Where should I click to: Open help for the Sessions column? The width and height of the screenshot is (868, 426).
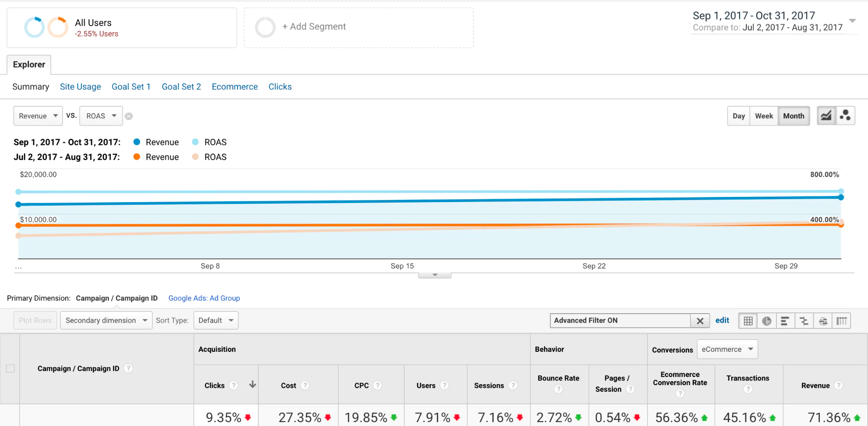tap(513, 385)
